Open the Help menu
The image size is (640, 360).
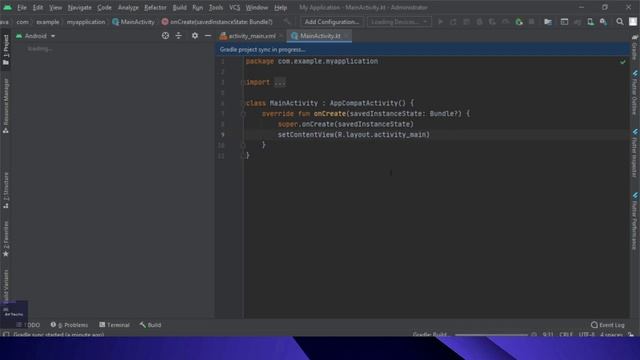click(280, 7)
